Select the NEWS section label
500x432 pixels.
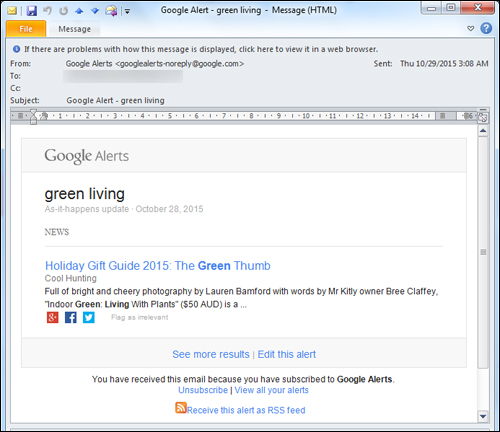point(57,232)
